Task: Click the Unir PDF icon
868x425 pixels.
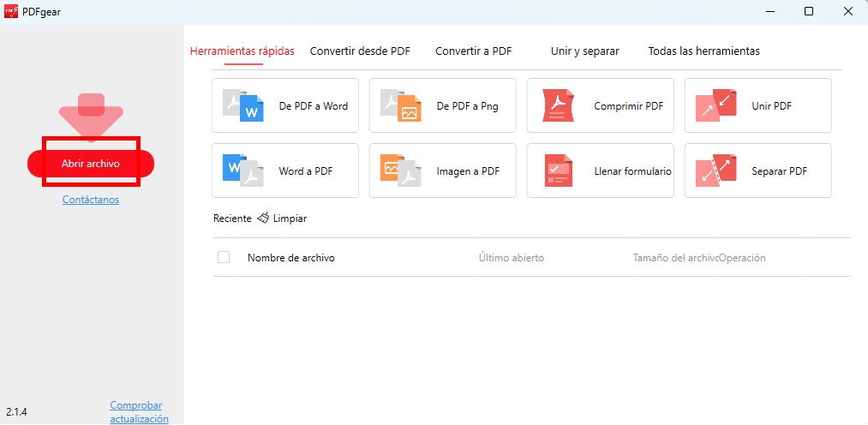Action: point(715,105)
